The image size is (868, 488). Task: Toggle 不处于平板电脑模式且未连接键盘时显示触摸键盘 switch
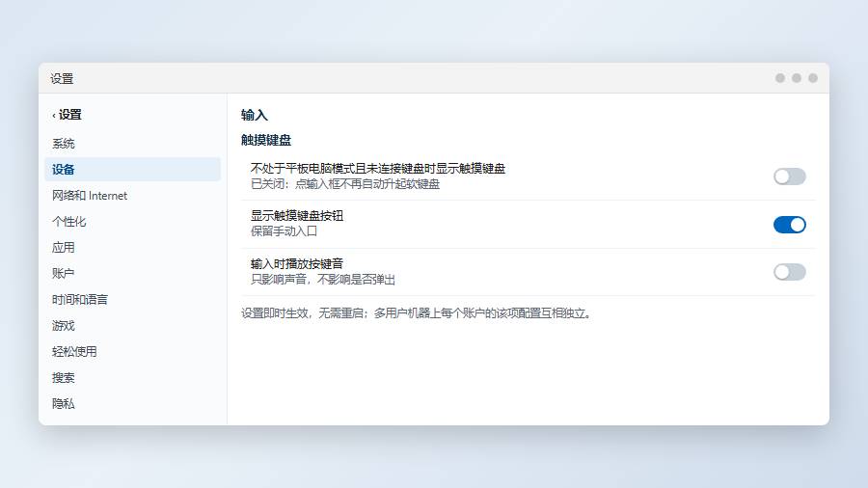coord(789,176)
